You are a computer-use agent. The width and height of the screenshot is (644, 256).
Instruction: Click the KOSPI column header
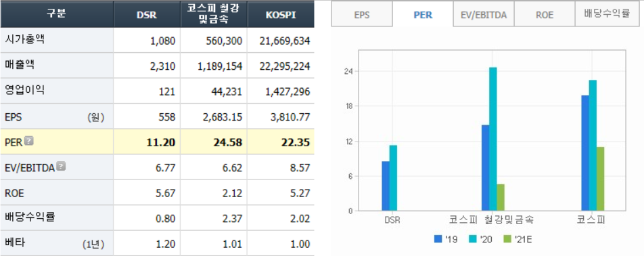coord(281,14)
